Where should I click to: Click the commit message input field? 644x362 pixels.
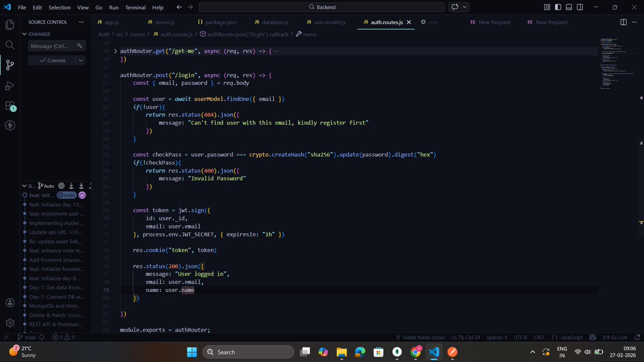pos(57,46)
